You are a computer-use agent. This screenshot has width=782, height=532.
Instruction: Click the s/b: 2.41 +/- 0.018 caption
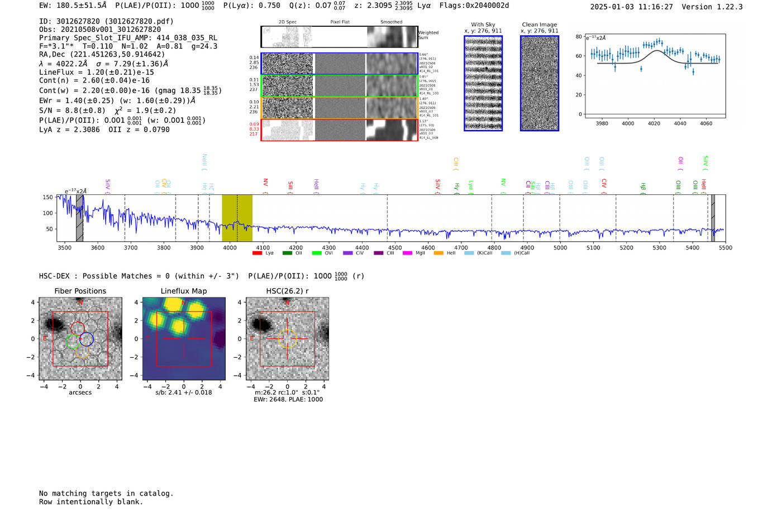[184, 392]
